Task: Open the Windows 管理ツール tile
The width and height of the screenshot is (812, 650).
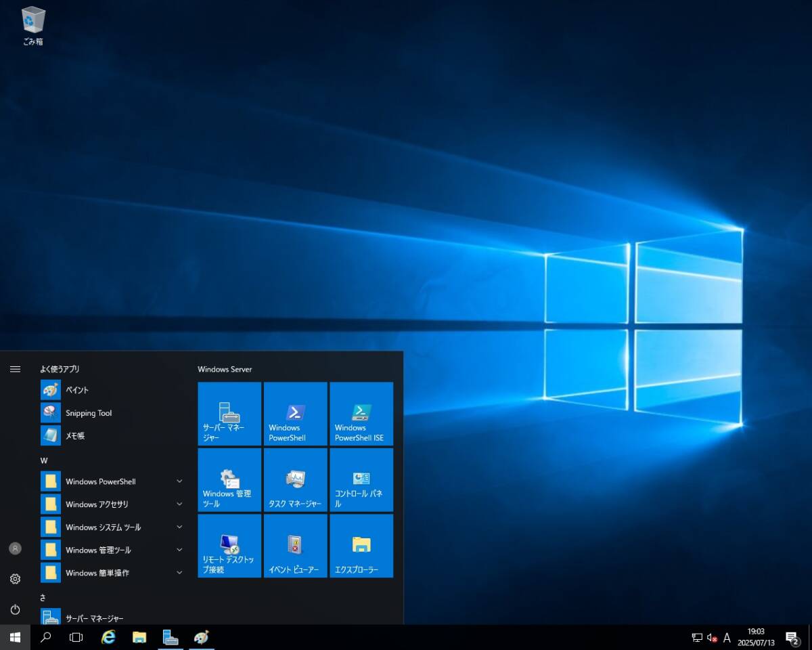Action: coord(229,480)
